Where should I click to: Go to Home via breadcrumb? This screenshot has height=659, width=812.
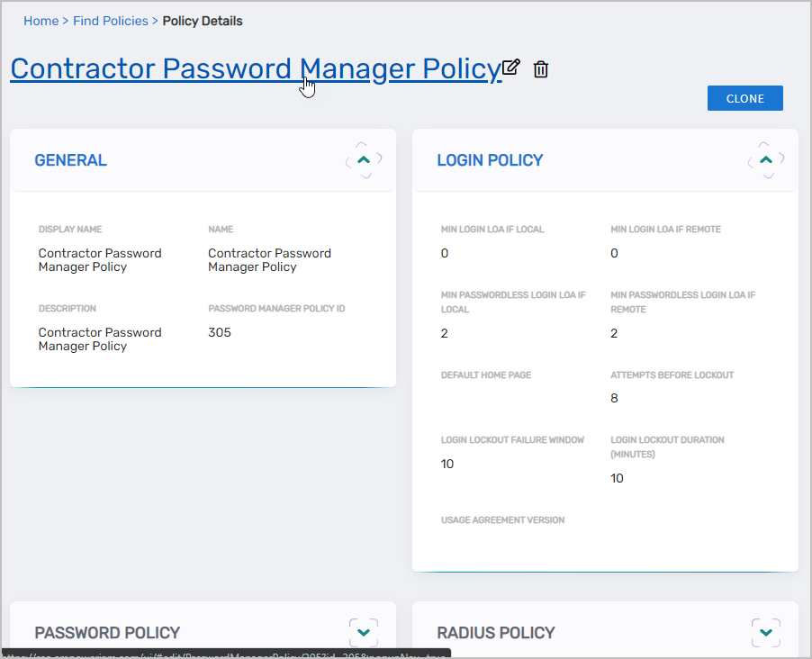pos(41,21)
